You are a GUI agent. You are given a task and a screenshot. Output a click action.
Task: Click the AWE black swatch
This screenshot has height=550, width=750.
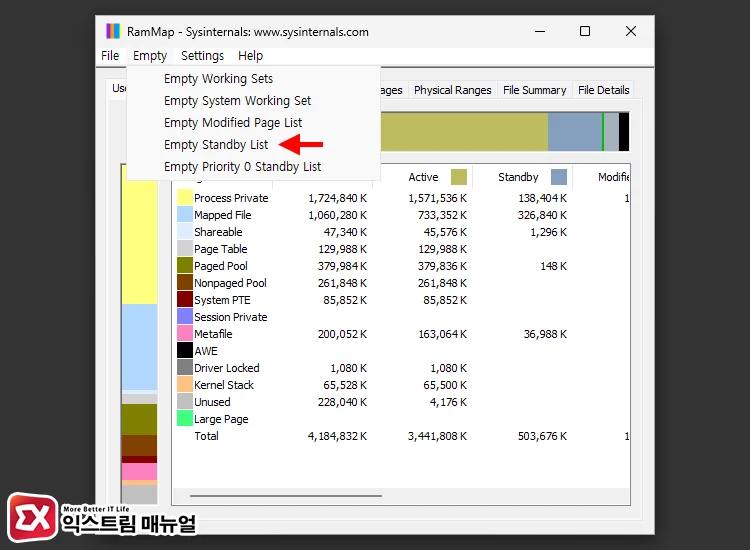[x=185, y=351]
